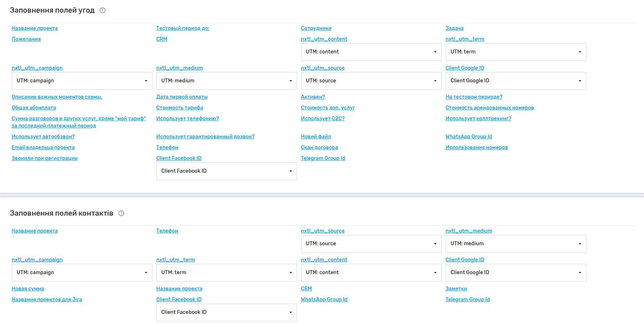Click Новая сумма link
Screen dimensions: 644x324
28,289
